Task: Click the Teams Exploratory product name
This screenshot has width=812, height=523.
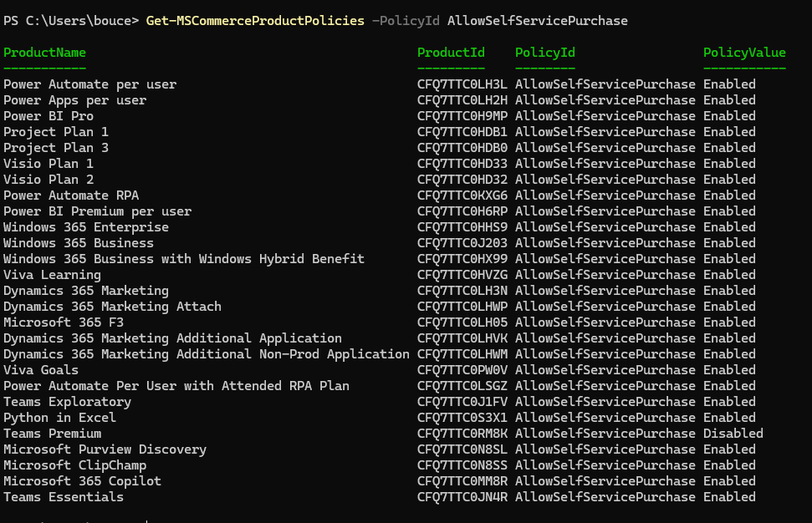Action: pos(67,402)
